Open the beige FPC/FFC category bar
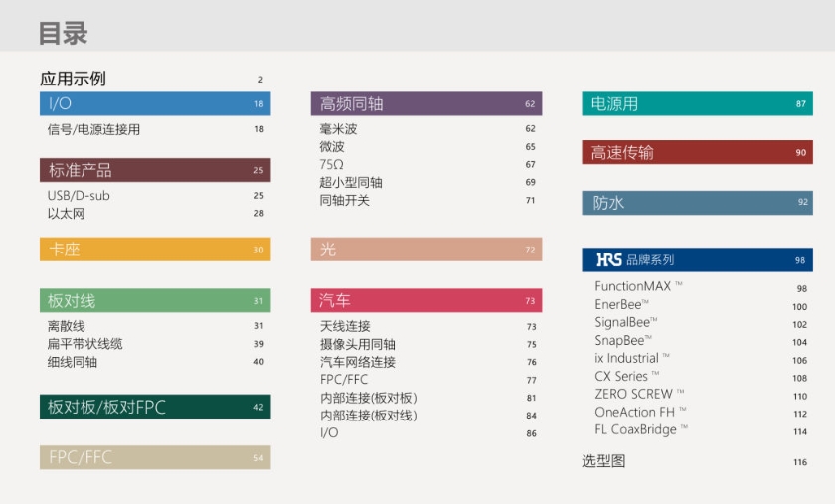The image size is (835, 504). 155,457
